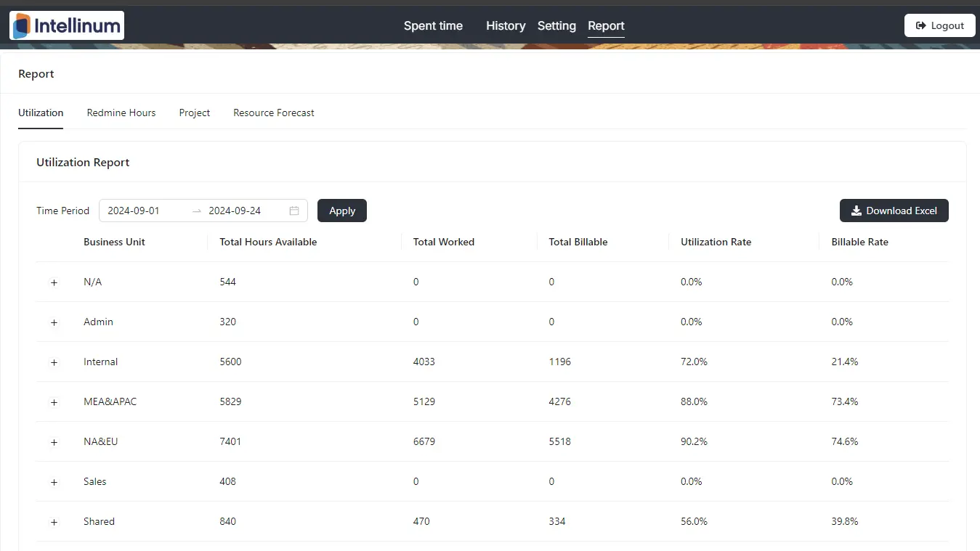Select the MEA&APAC business unit name
Image resolution: width=980 pixels, height=551 pixels.
pyautogui.click(x=110, y=401)
